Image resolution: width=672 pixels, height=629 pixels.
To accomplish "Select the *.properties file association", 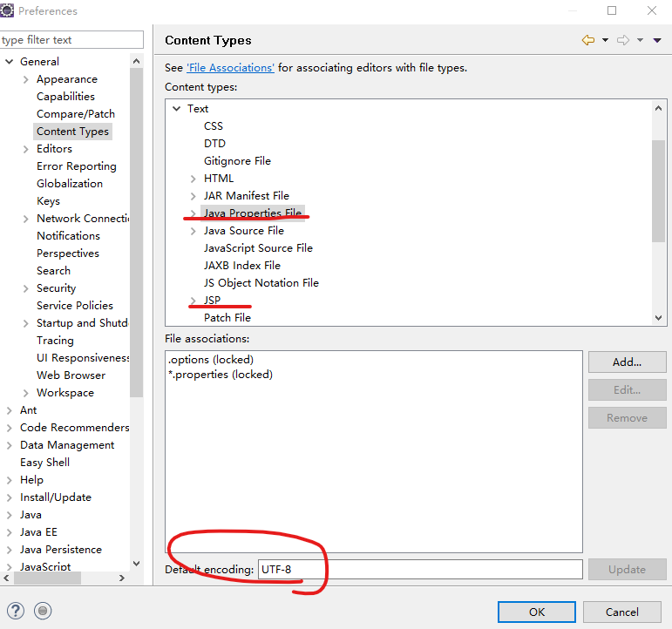I will tap(221, 375).
